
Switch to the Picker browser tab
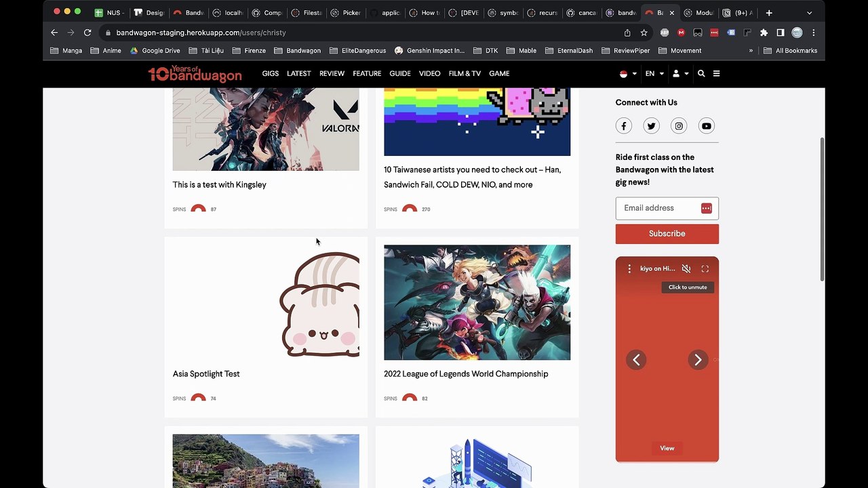pyautogui.click(x=345, y=13)
